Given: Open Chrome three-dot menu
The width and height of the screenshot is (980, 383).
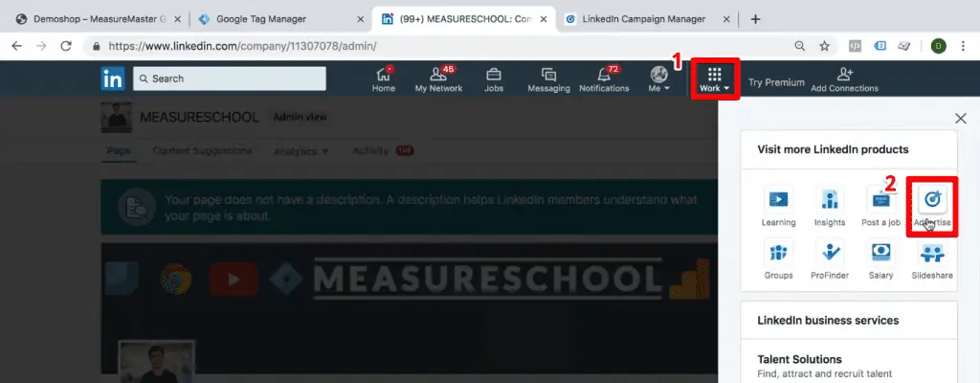Looking at the screenshot, I should coord(963,46).
